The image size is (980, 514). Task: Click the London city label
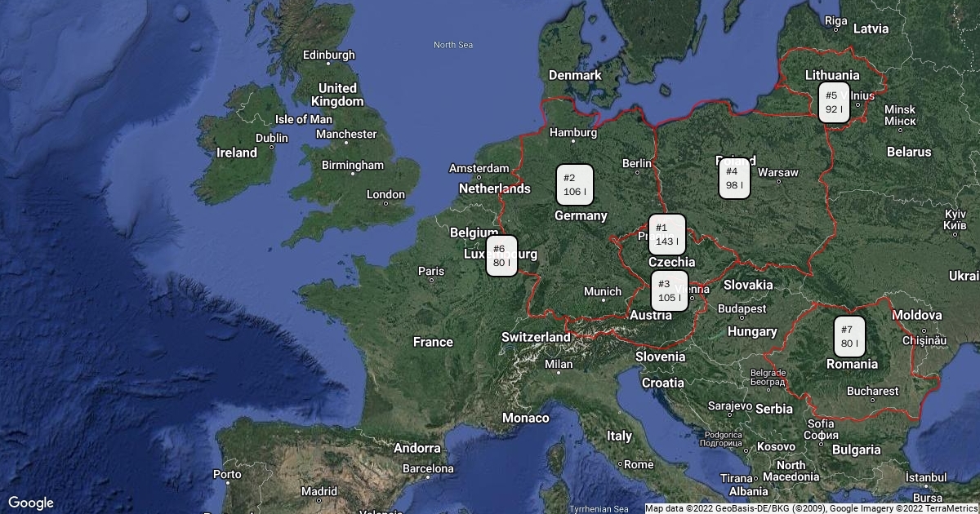(x=385, y=194)
